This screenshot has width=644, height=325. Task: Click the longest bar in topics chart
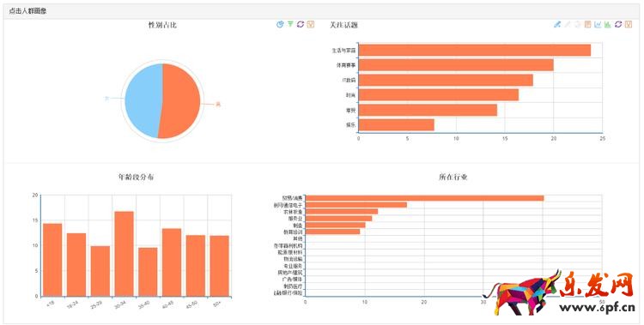474,50
